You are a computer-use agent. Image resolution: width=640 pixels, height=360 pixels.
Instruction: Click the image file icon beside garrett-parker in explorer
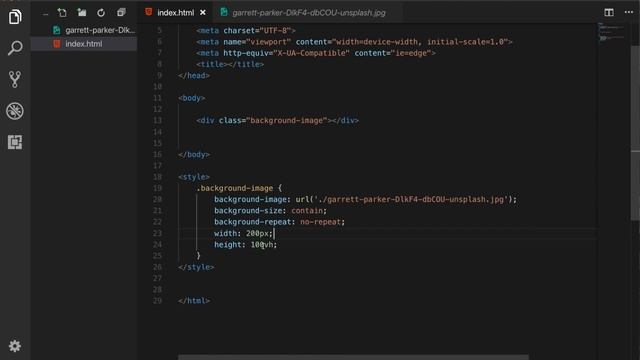pos(57,30)
